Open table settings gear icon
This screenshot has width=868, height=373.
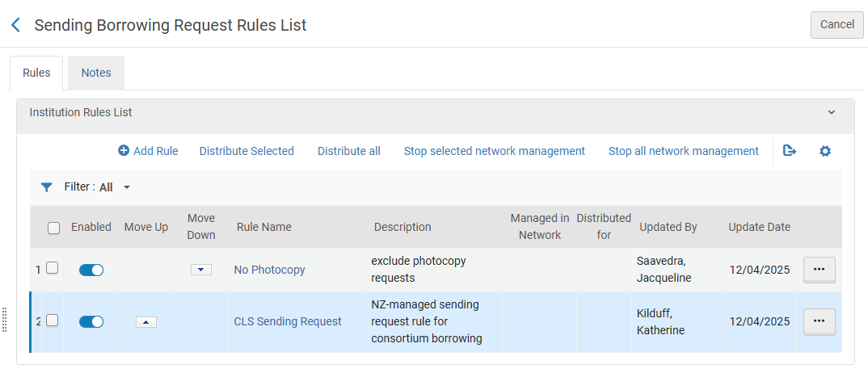click(824, 151)
